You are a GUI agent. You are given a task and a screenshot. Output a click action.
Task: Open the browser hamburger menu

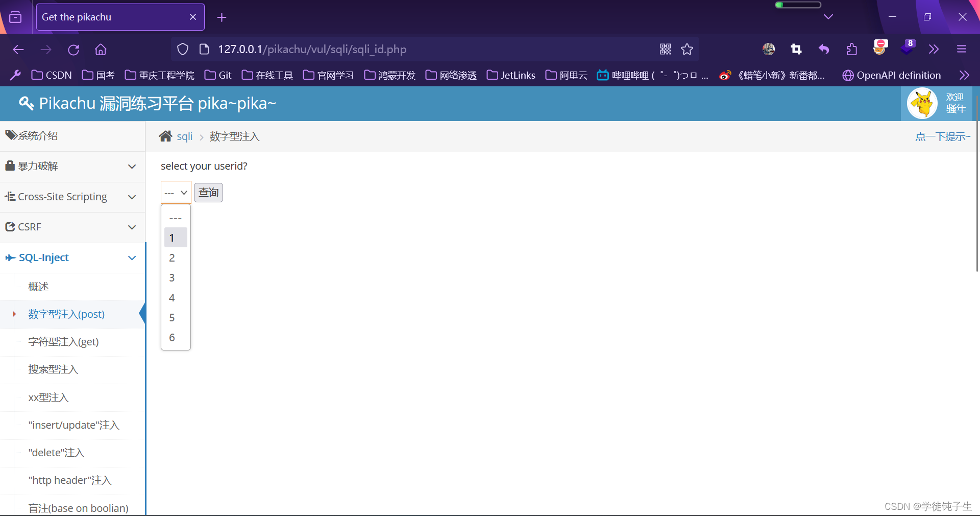coord(962,49)
